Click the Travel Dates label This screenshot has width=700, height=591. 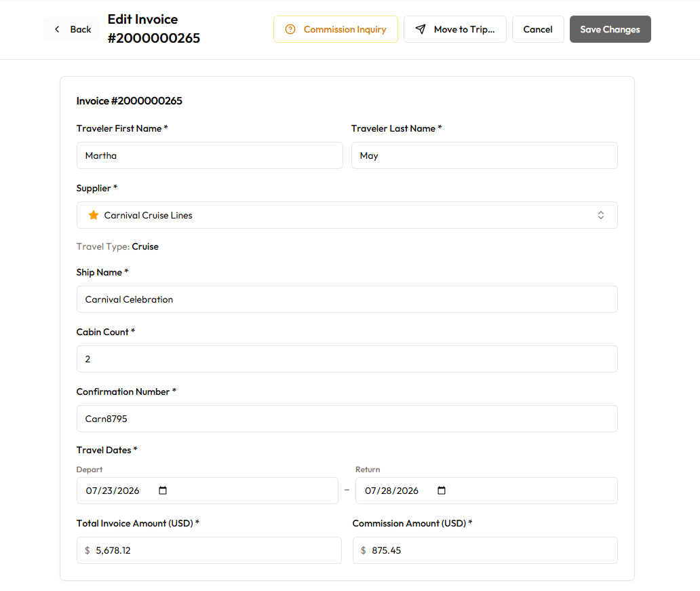(x=106, y=451)
